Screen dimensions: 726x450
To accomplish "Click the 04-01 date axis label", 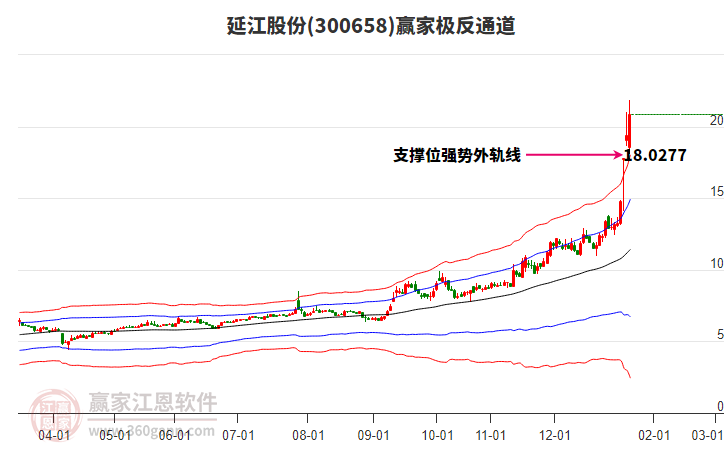I will pyautogui.click(x=54, y=435).
